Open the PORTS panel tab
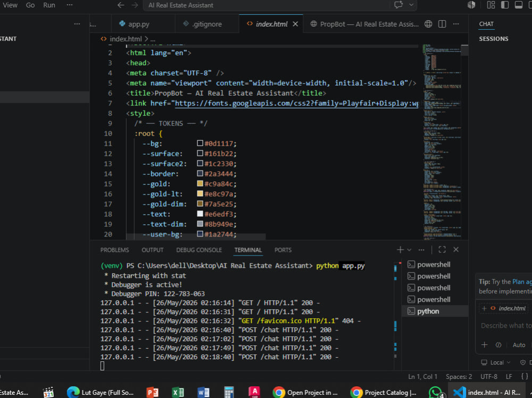The width and height of the screenshot is (532, 398). [283, 250]
